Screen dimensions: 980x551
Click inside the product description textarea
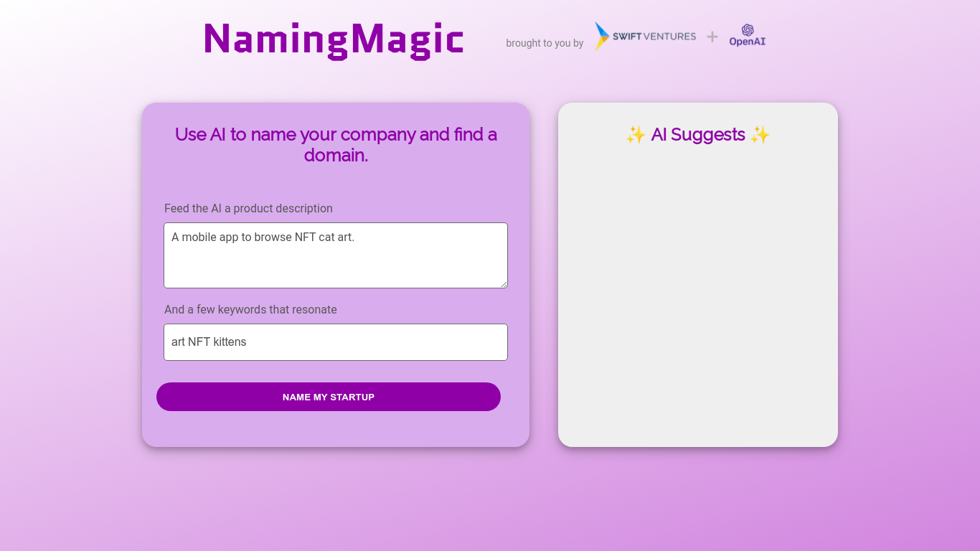335,255
